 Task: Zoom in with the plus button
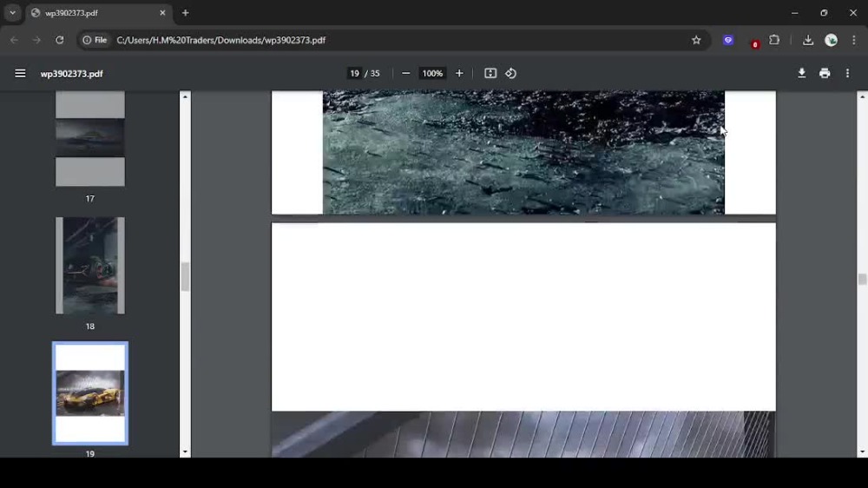point(459,73)
